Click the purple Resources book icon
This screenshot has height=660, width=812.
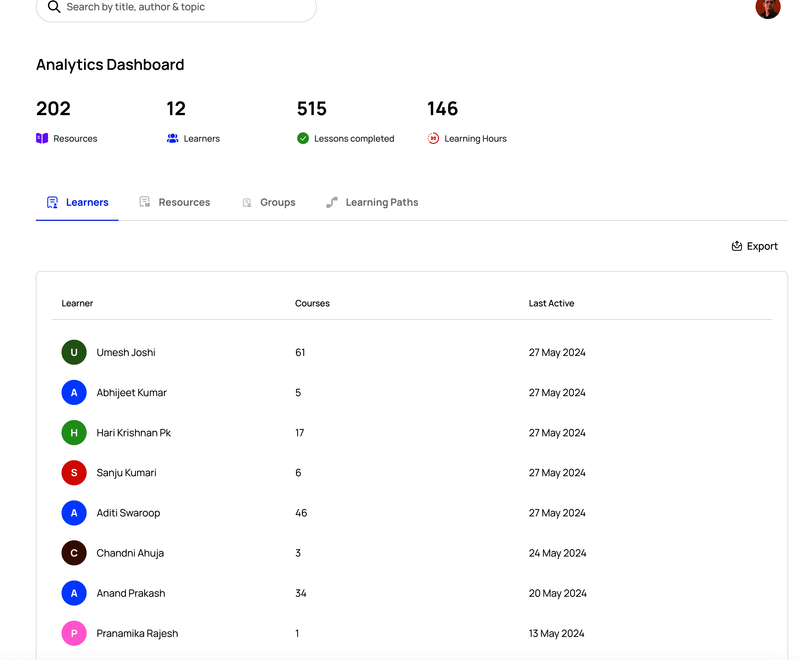pos(42,138)
